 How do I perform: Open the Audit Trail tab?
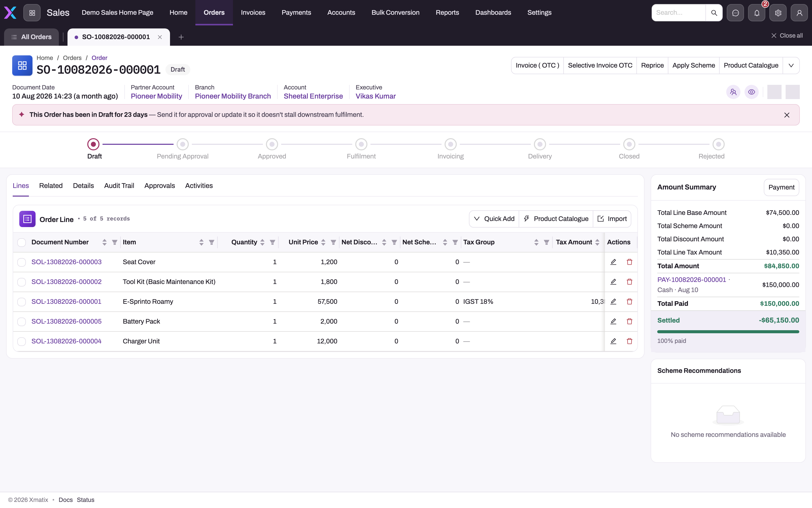[119, 186]
